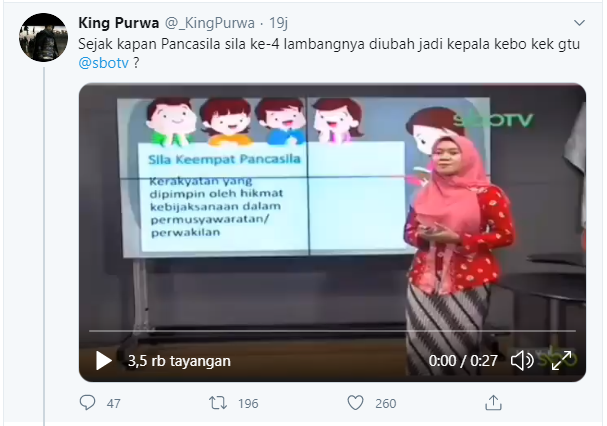Open the @sbotv mention link
The height and width of the screenshot is (426, 607).
(103, 63)
